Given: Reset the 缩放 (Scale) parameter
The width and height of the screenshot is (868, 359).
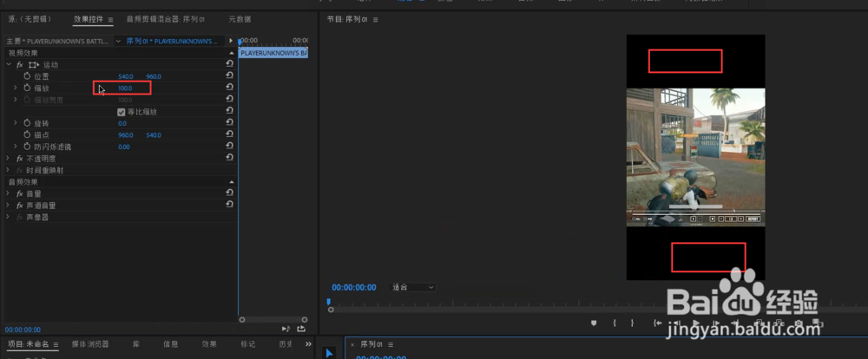Looking at the screenshot, I should pyautogui.click(x=230, y=88).
